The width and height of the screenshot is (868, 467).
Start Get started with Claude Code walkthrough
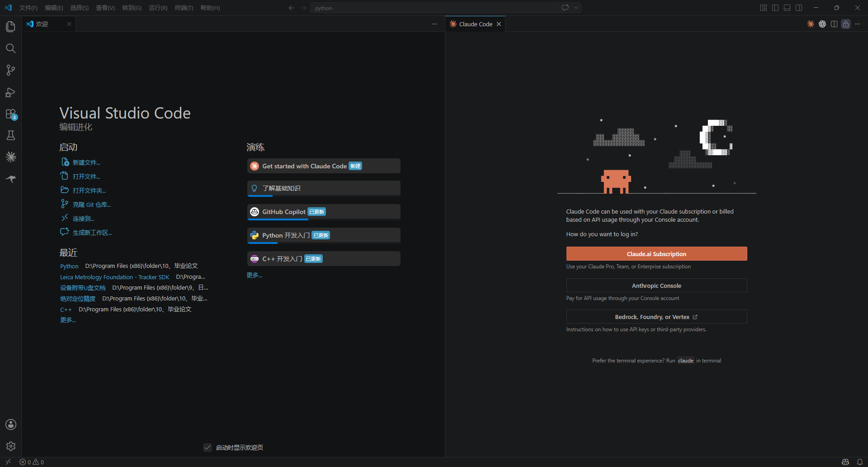[x=324, y=166]
